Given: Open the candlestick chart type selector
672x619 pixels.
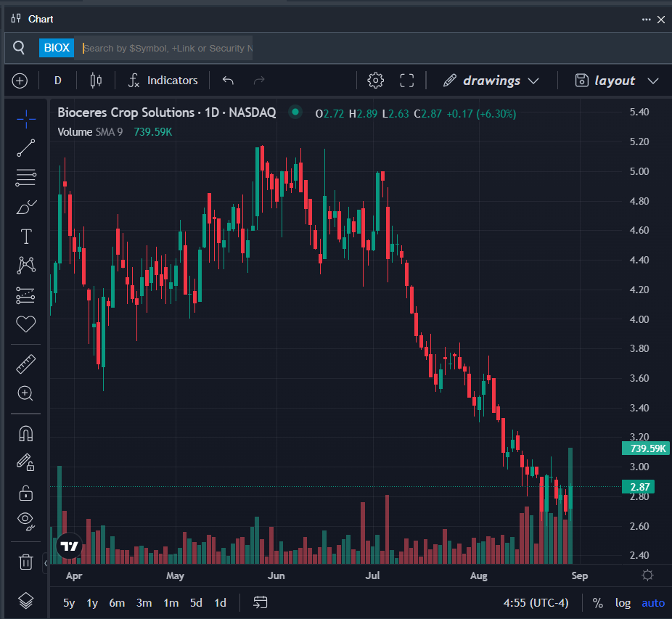Looking at the screenshot, I should pyautogui.click(x=96, y=81).
